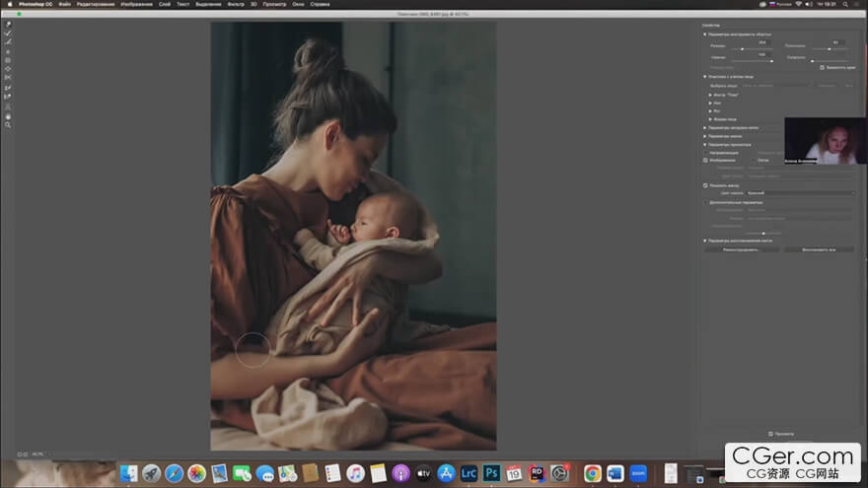Select the Hand tool
The height and width of the screenshot is (488, 868).
(x=8, y=115)
